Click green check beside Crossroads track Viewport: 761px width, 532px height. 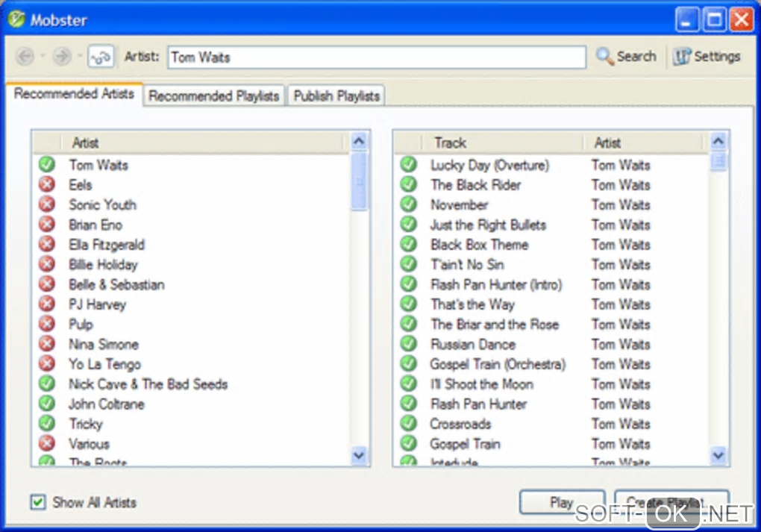tap(409, 423)
